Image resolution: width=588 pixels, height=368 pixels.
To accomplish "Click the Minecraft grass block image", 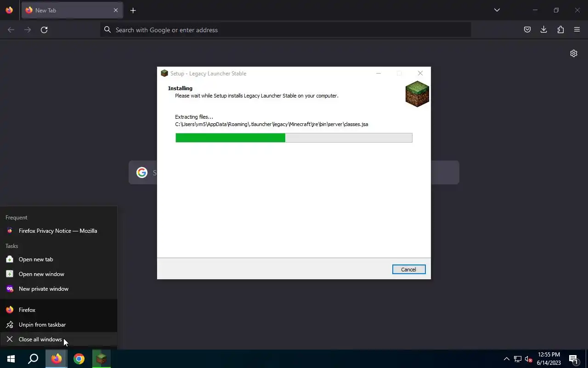I will pyautogui.click(x=417, y=94).
